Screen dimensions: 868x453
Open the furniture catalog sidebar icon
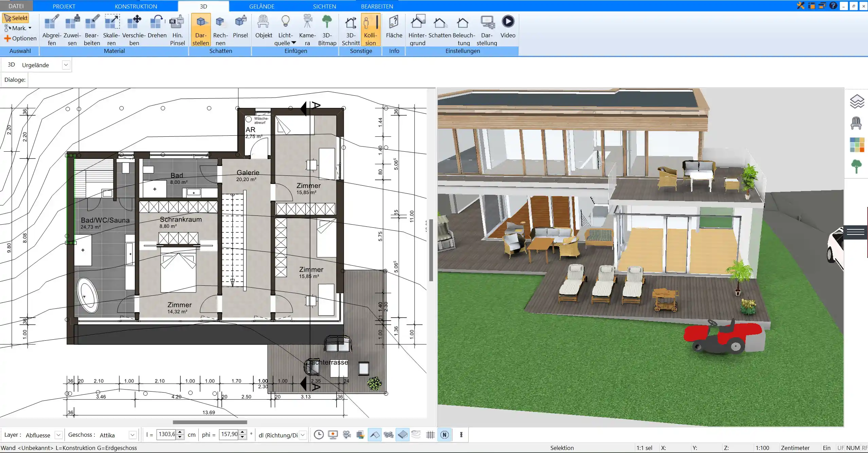click(x=856, y=123)
